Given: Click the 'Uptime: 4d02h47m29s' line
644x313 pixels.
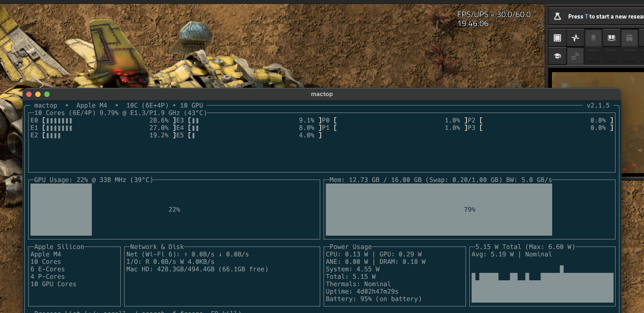Looking at the screenshot, I should pyautogui.click(x=362, y=292).
